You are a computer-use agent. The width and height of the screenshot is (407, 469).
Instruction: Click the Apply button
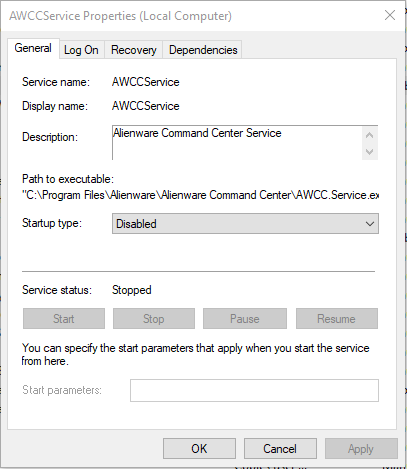pyautogui.click(x=361, y=449)
